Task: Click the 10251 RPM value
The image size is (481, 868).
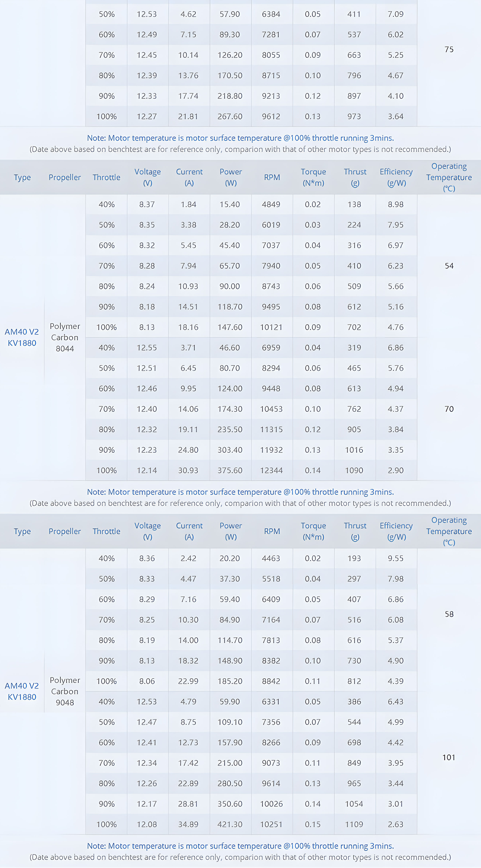Action: pyautogui.click(x=271, y=824)
